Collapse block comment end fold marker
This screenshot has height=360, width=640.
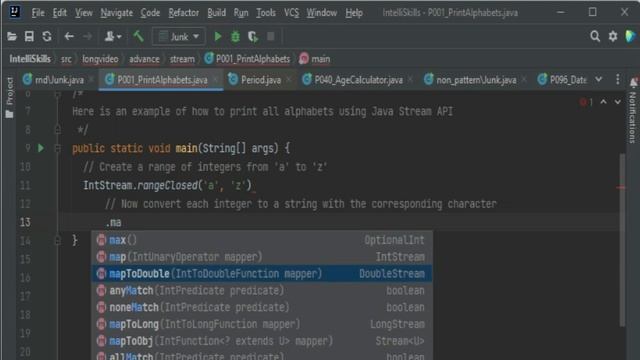[58, 130]
